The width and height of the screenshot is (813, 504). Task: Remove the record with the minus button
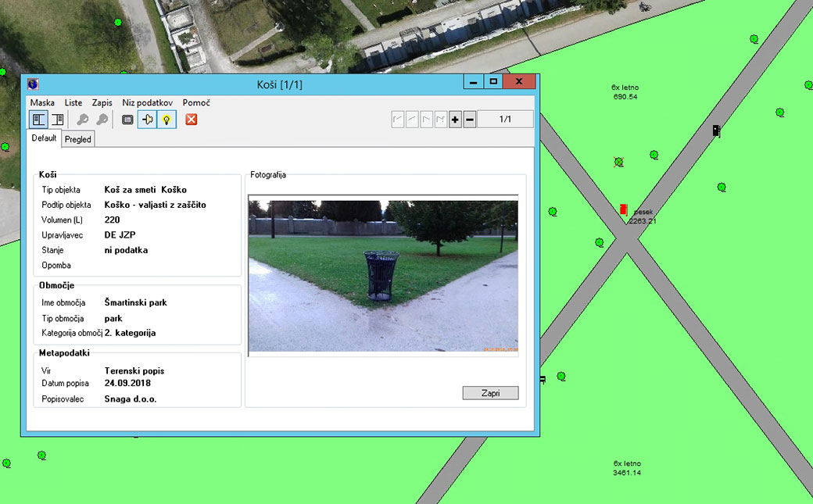point(469,120)
